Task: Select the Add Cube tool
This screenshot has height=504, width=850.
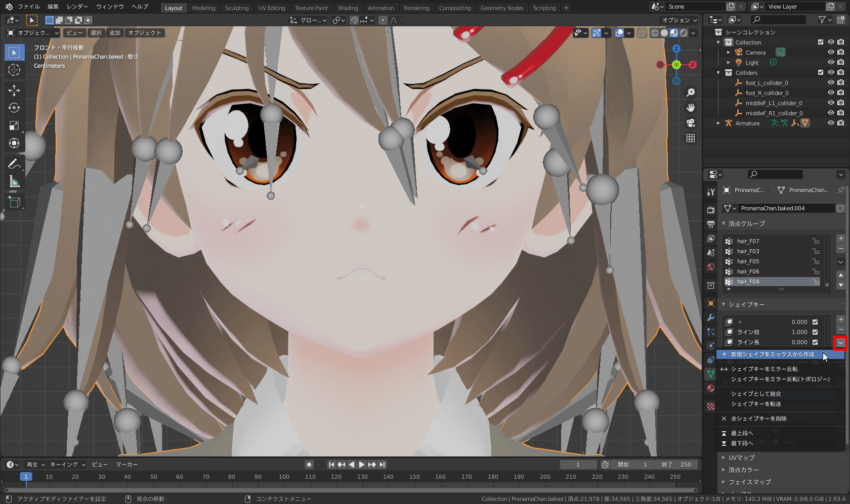Action: (14, 202)
